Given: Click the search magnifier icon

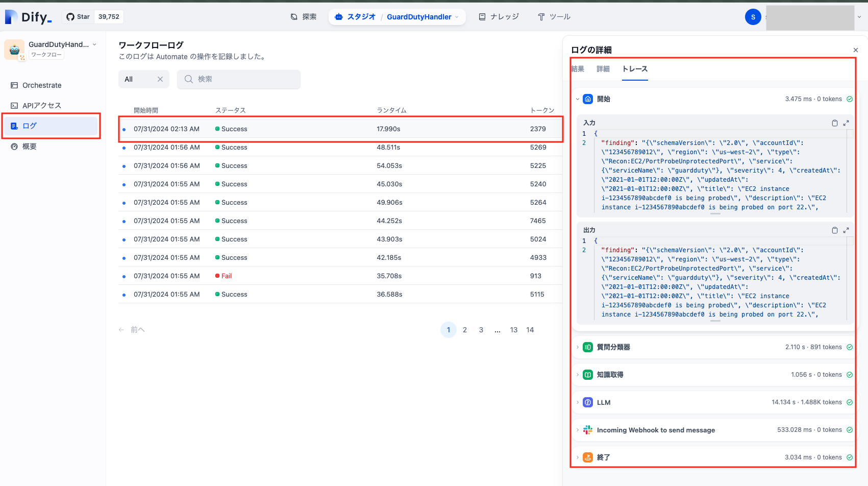Looking at the screenshot, I should pos(189,79).
